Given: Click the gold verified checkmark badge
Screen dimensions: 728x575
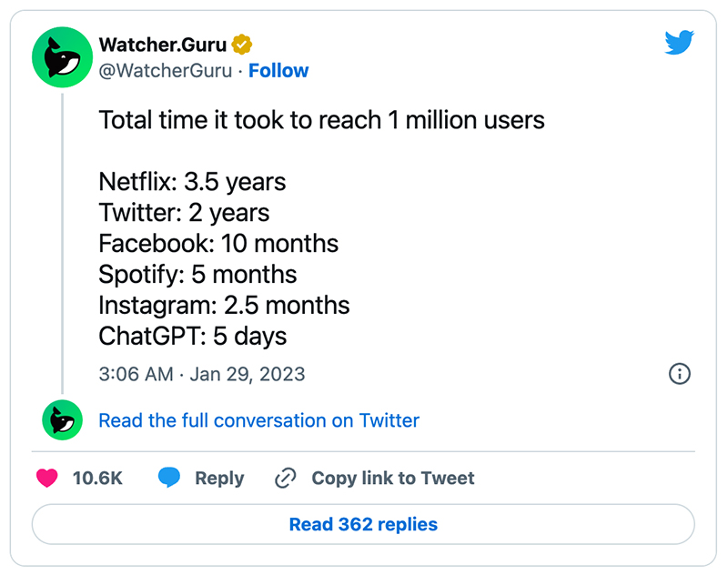Looking at the screenshot, I should pyautogui.click(x=242, y=45).
